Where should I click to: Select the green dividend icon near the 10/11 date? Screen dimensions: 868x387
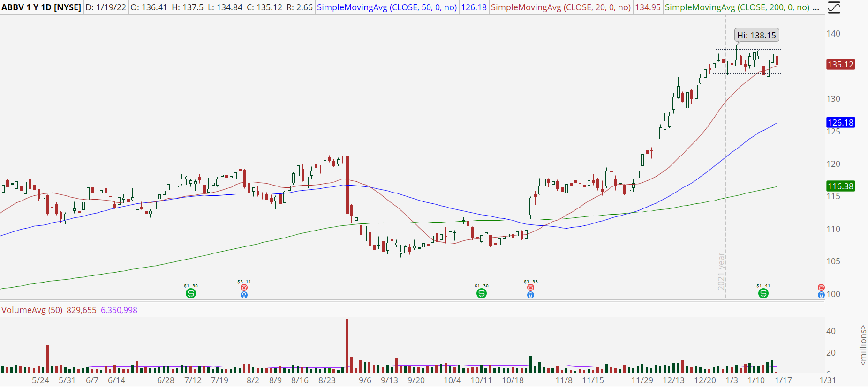[x=482, y=293]
